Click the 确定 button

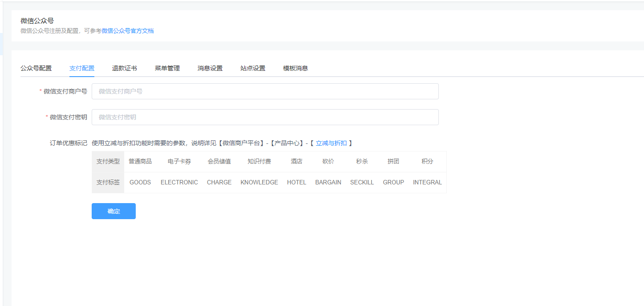click(113, 211)
